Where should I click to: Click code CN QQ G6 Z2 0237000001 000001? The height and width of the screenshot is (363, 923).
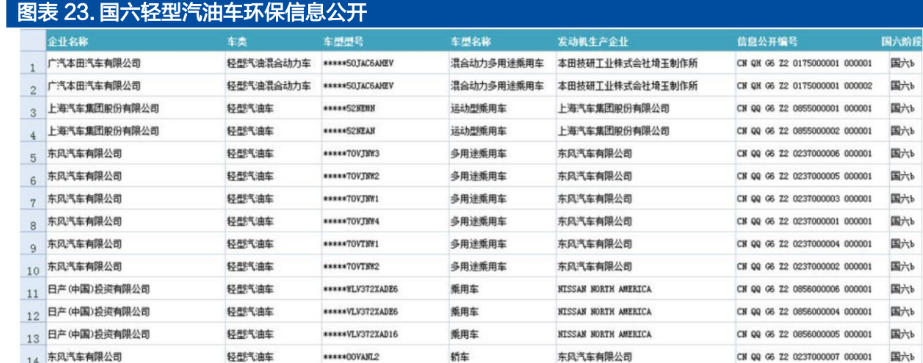[804, 222]
